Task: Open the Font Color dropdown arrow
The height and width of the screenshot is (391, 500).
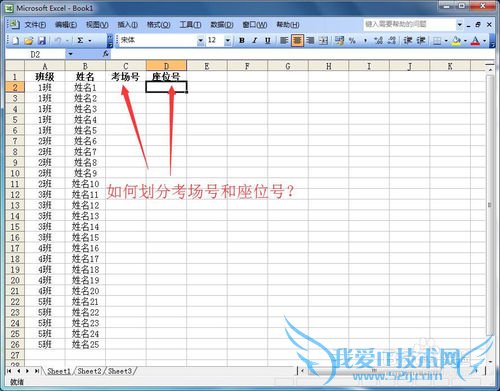Action: click(x=485, y=41)
